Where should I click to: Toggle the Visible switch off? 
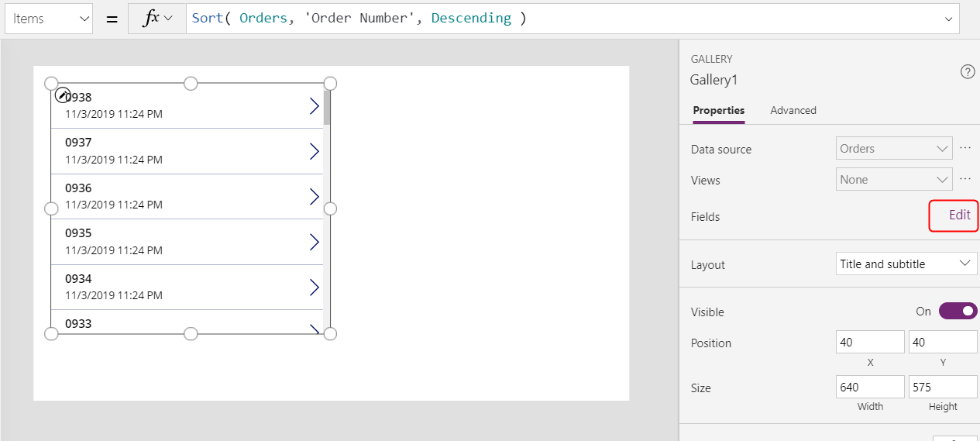pos(958,311)
